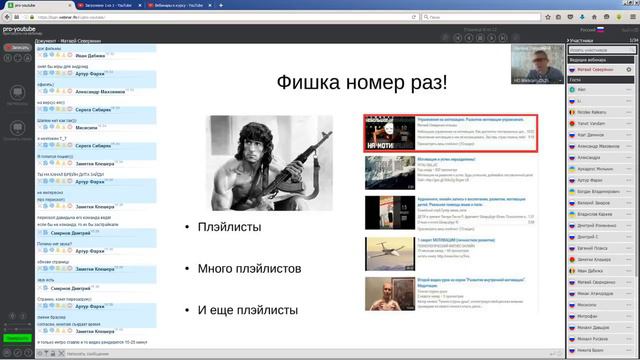The height and width of the screenshot is (360, 640).
Task: Click the Firefox home icon
Action: [594, 17]
